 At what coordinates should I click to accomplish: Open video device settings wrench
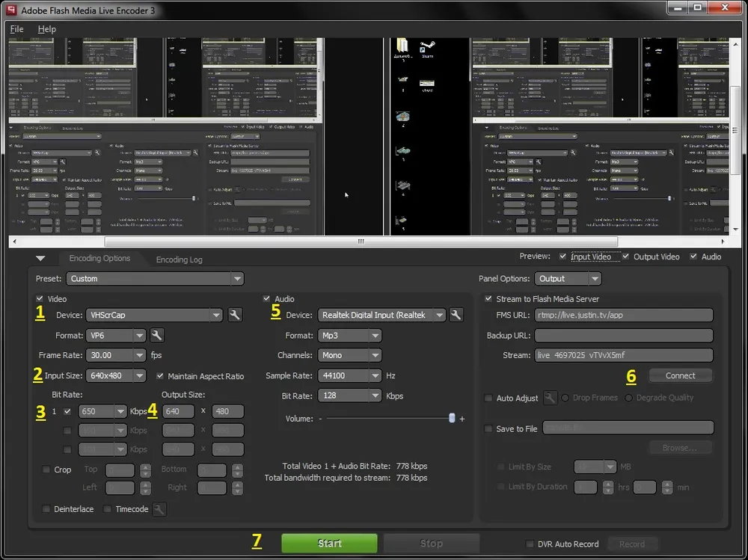[235, 315]
